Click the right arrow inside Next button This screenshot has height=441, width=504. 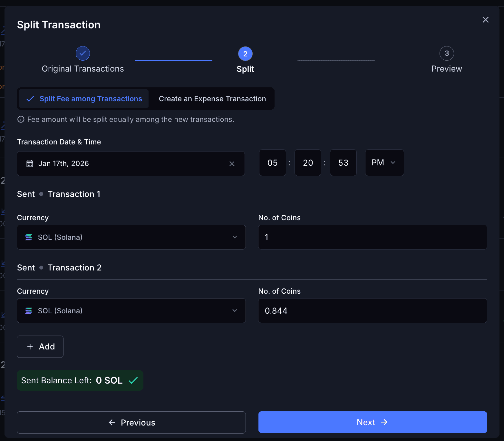[384, 422]
